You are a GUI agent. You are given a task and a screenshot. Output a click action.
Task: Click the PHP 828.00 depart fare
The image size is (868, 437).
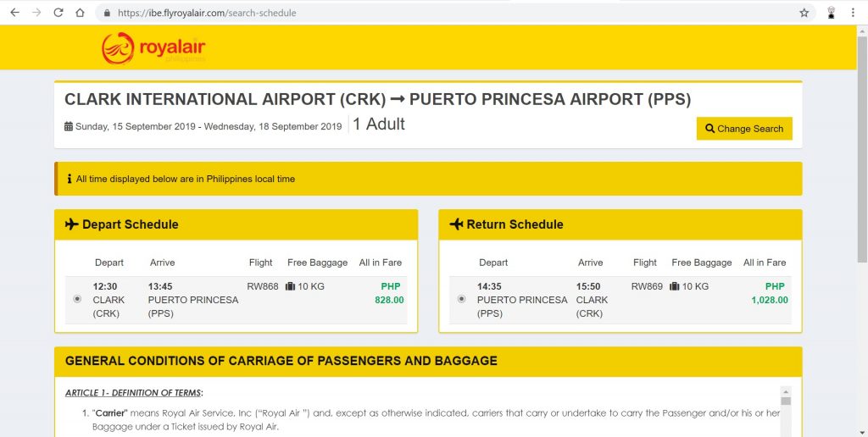pos(390,293)
